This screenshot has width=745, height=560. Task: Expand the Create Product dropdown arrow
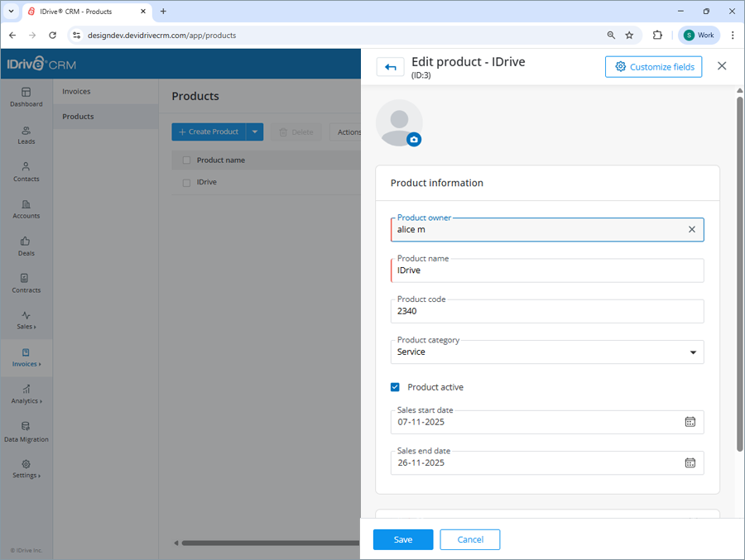pos(255,132)
